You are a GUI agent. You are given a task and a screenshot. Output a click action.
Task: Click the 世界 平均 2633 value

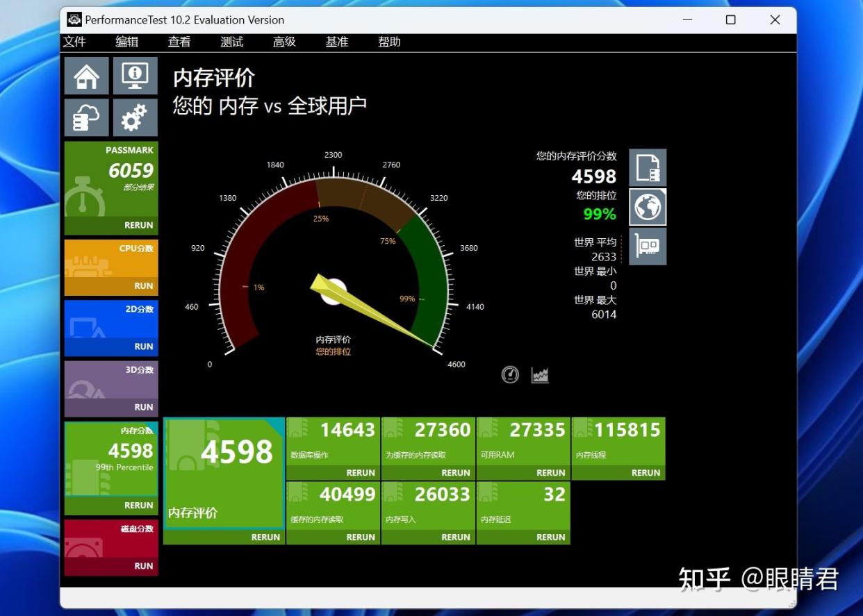(x=604, y=257)
